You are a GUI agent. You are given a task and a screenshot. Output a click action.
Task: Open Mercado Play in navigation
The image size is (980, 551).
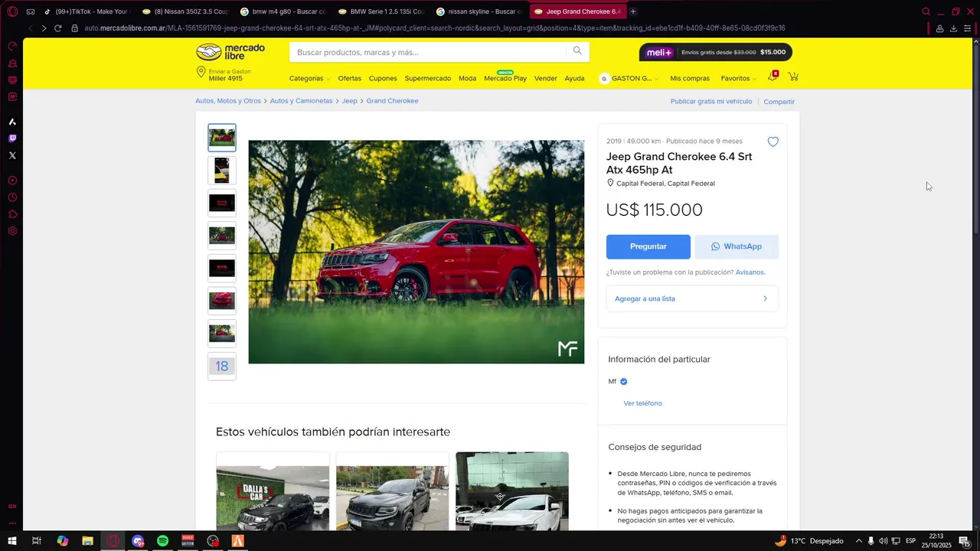[x=505, y=78]
